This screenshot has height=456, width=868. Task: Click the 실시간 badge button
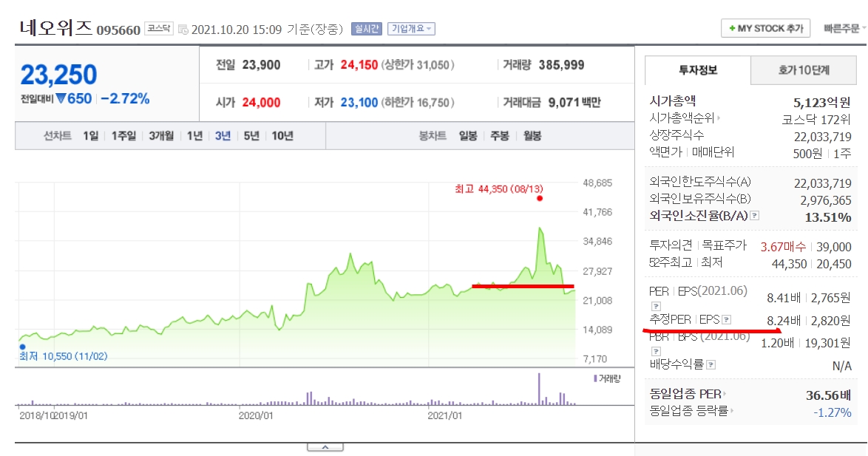367,29
